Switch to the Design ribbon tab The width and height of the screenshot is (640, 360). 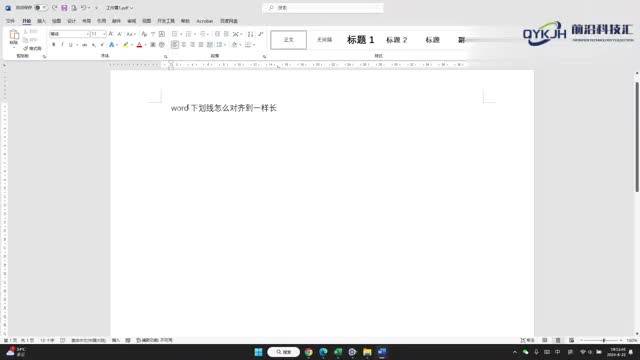pos(71,21)
